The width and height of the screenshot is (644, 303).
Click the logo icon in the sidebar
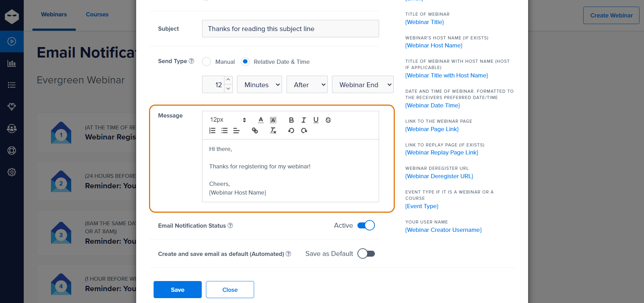coord(12,16)
